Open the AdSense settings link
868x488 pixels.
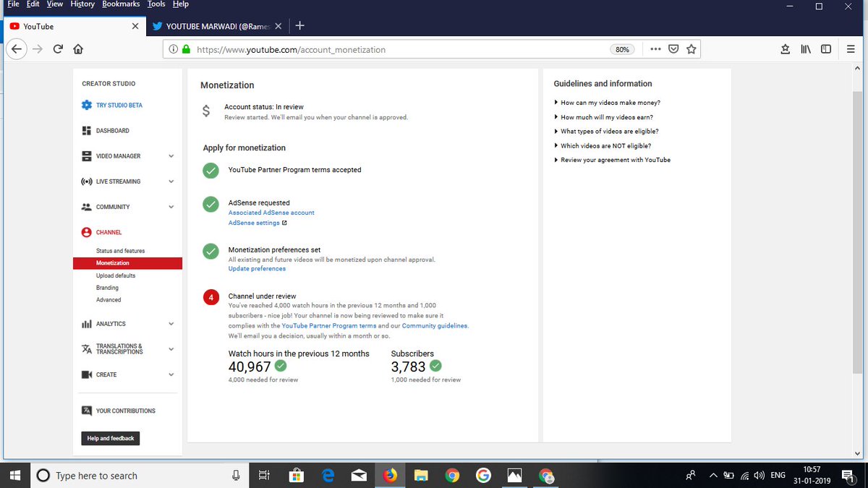tap(254, 223)
